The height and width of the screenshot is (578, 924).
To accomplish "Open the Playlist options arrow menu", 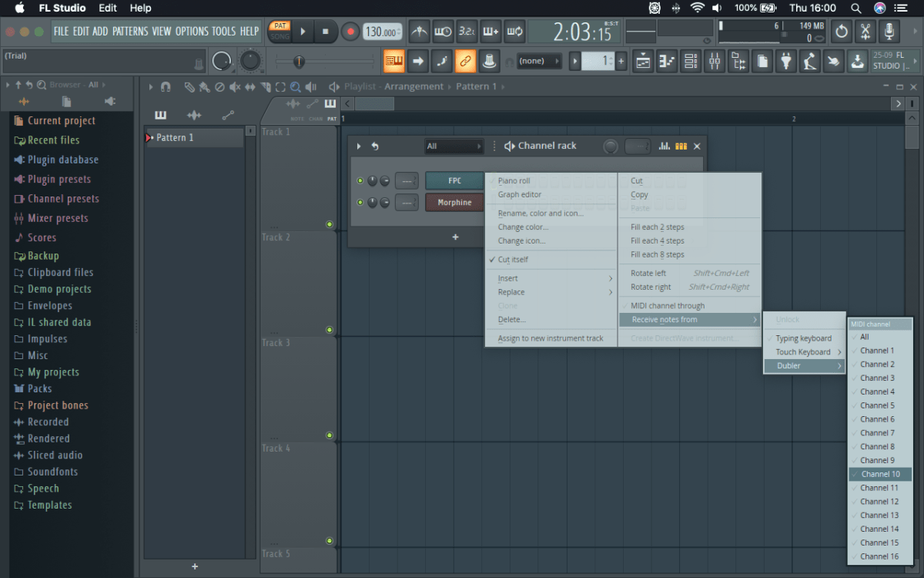I will [151, 87].
